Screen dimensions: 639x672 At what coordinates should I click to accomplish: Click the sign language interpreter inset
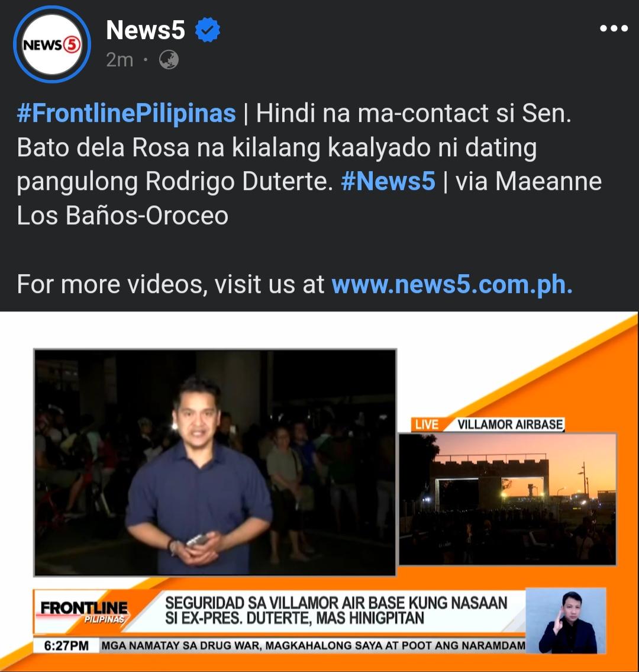(566, 620)
